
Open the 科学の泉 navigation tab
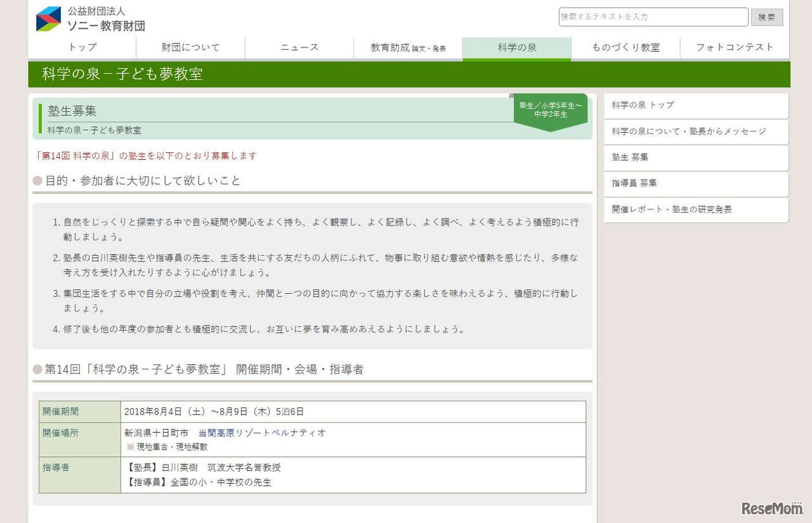517,47
